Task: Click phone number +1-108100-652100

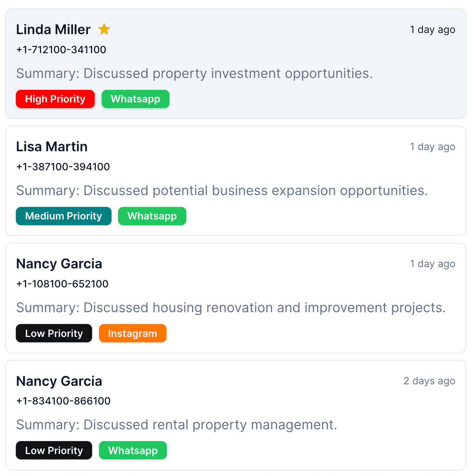Action: point(62,284)
